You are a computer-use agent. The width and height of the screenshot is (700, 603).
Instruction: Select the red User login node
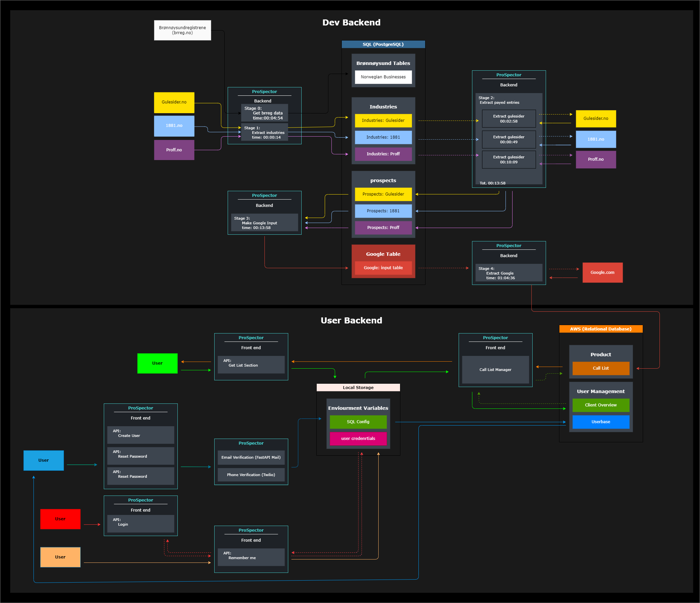click(x=60, y=519)
